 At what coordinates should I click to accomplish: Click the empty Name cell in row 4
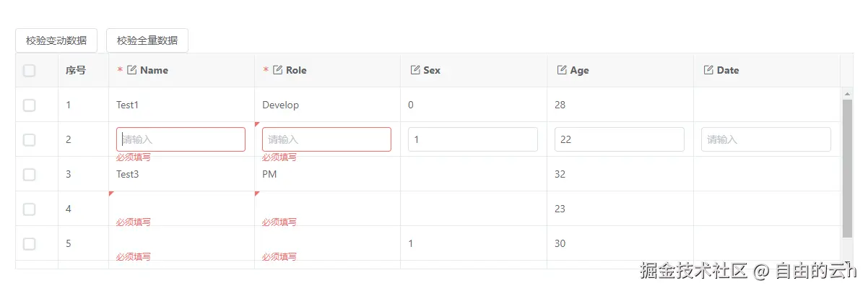click(x=181, y=207)
